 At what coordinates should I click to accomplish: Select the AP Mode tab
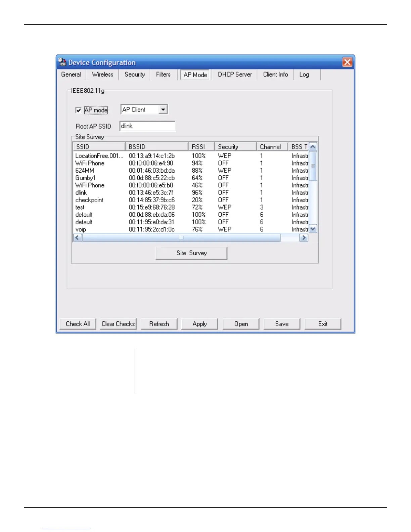click(x=195, y=75)
